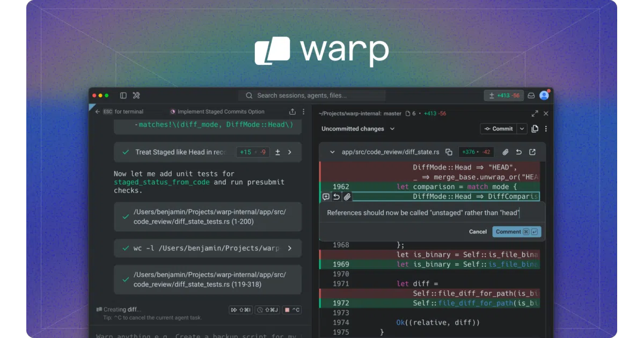
Task: Click the Ok((relative, diff)) code line
Action: click(x=438, y=322)
